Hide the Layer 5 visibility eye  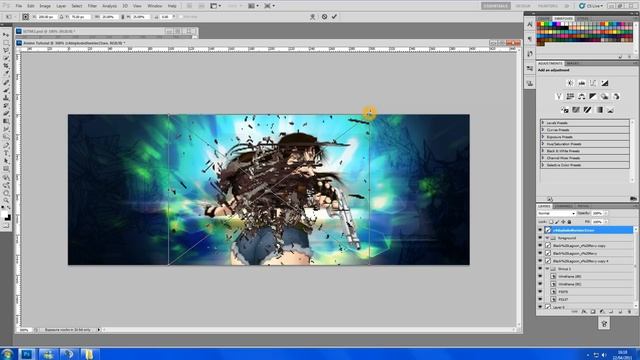(x=540, y=307)
